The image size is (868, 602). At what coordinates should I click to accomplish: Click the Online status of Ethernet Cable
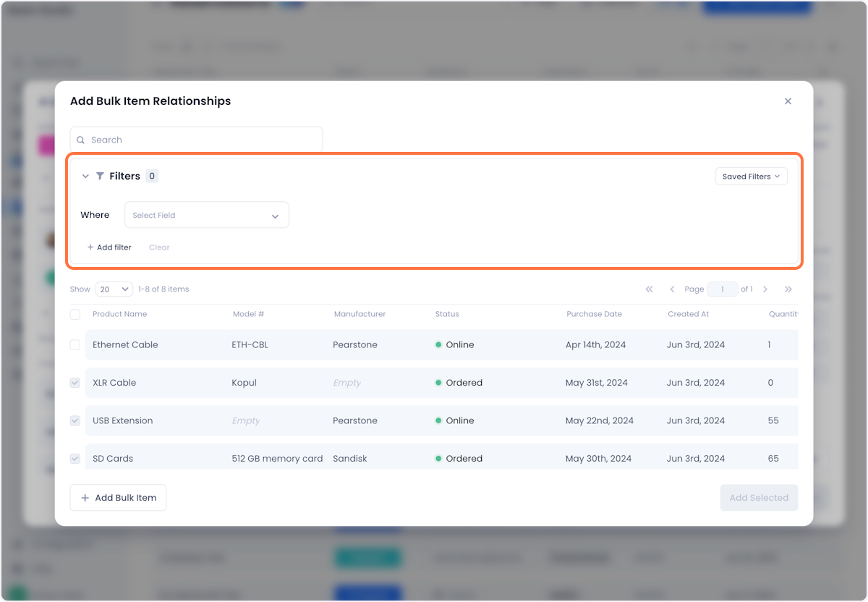454,345
